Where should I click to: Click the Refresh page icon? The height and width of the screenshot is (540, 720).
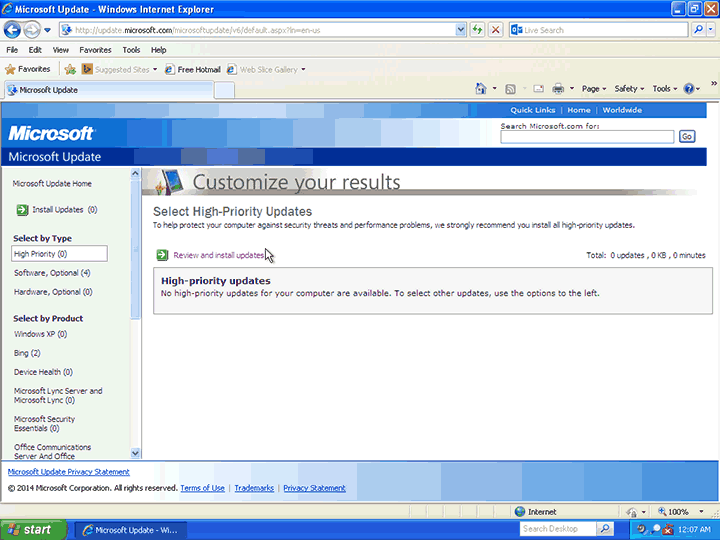[x=478, y=30]
